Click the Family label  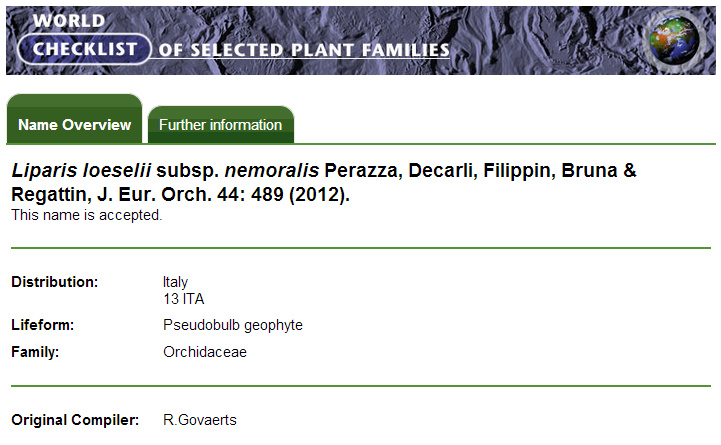tap(35, 352)
